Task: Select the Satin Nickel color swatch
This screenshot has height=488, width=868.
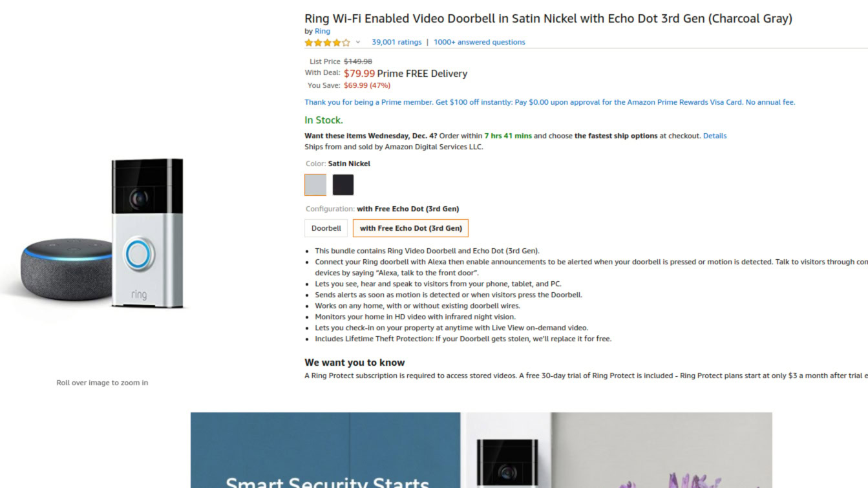Action: [315, 185]
